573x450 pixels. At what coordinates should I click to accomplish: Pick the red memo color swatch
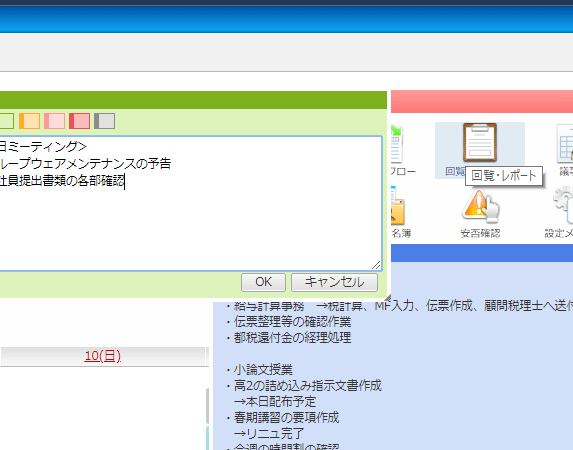tap(79, 121)
